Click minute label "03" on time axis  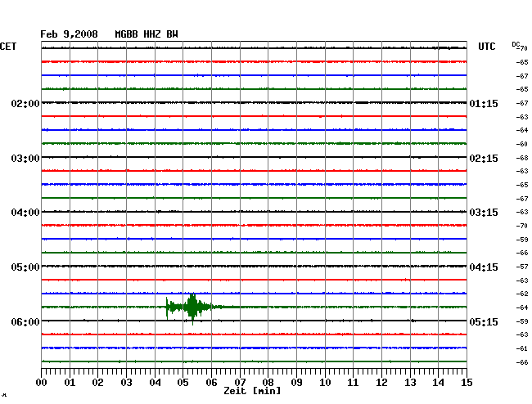click(127, 382)
